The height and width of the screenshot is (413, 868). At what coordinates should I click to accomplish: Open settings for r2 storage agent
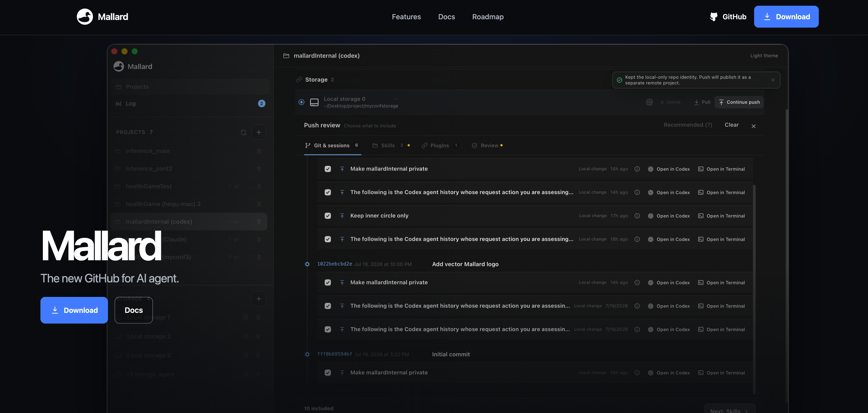[246, 374]
